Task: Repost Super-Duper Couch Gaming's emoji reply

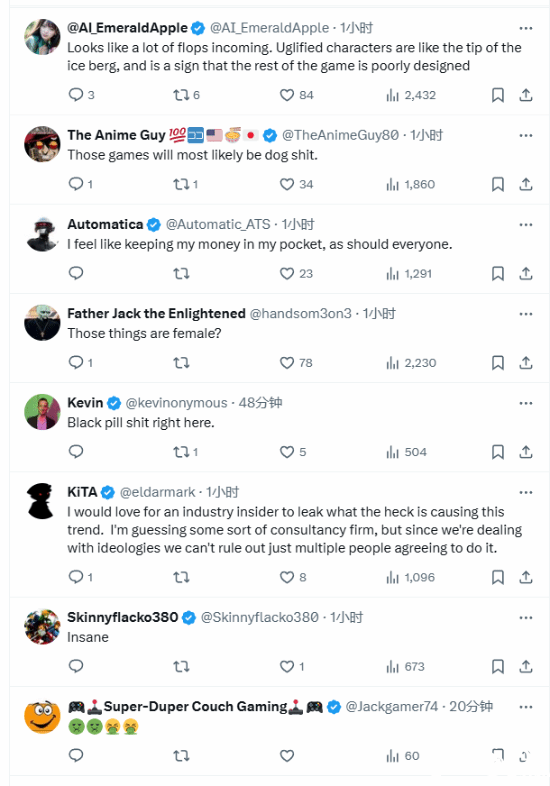Action: (x=181, y=755)
